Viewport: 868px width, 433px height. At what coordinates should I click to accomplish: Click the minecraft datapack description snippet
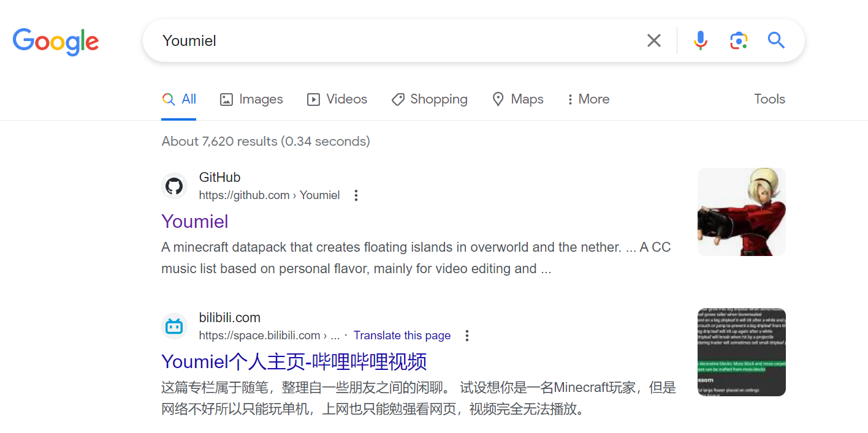tap(416, 258)
